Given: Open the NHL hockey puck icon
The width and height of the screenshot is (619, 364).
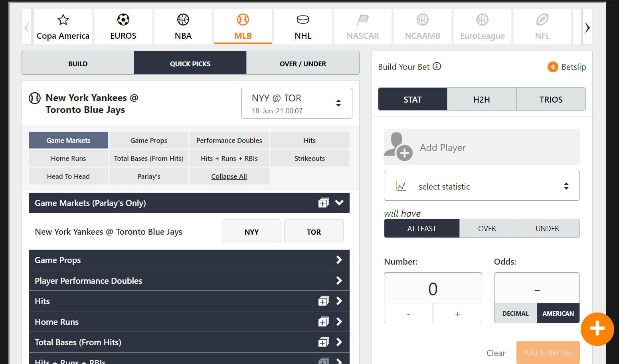Looking at the screenshot, I should (303, 20).
